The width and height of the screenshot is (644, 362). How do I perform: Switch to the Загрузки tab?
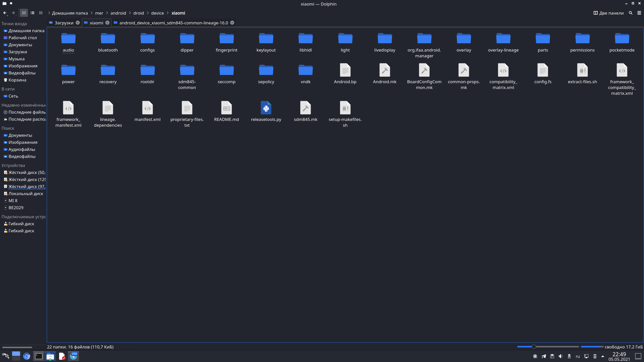click(64, 23)
